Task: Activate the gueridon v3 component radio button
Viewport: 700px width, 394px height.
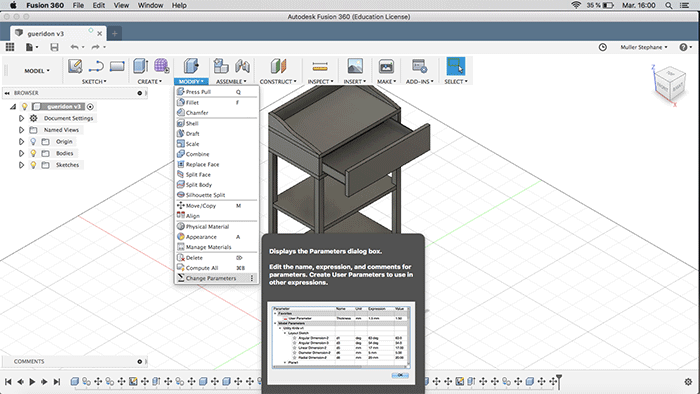Action: [x=90, y=107]
